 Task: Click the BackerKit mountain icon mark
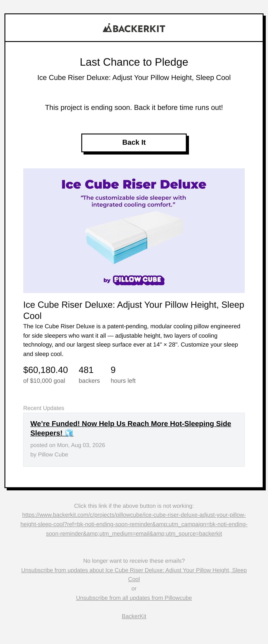[107, 28]
